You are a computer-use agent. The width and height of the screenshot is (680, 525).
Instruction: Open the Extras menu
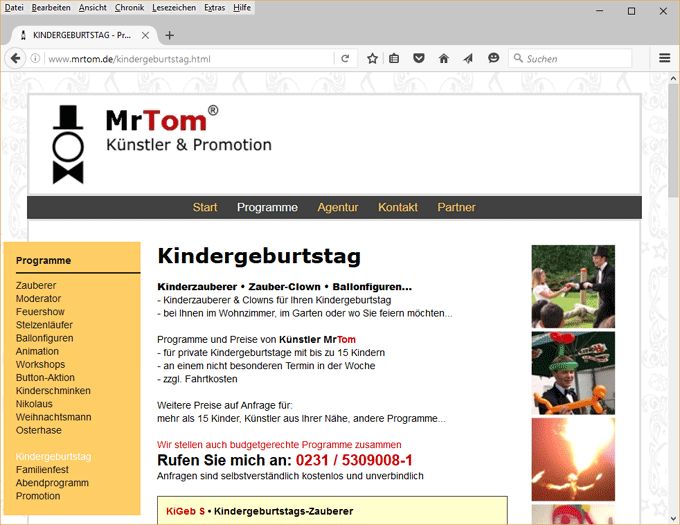(x=215, y=7)
